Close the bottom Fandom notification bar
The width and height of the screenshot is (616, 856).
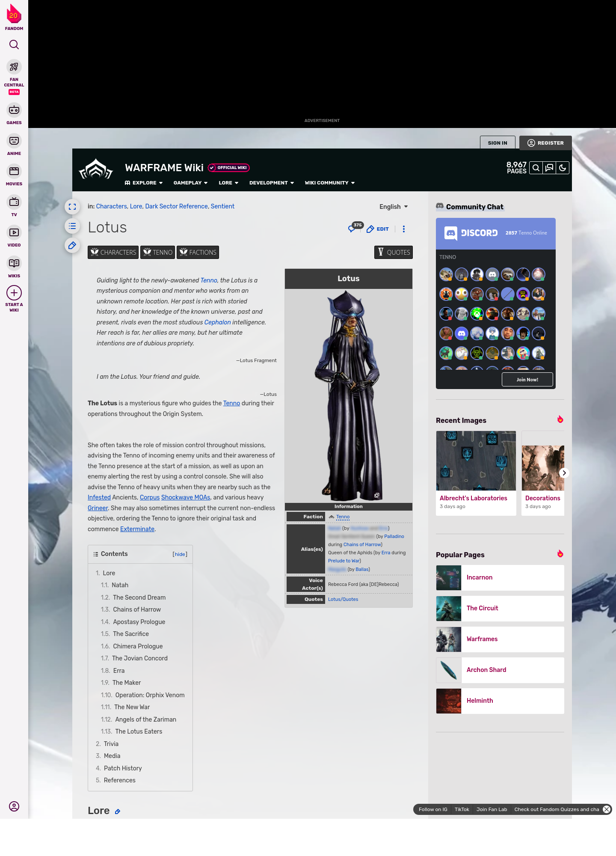[x=607, y=809]
